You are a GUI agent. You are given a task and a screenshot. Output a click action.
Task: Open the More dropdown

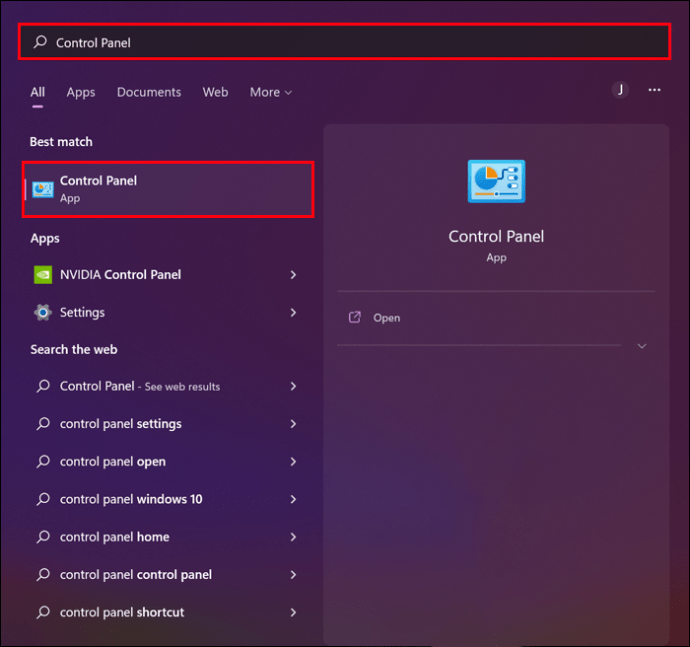pyautogui.click(x=271, y=92)
